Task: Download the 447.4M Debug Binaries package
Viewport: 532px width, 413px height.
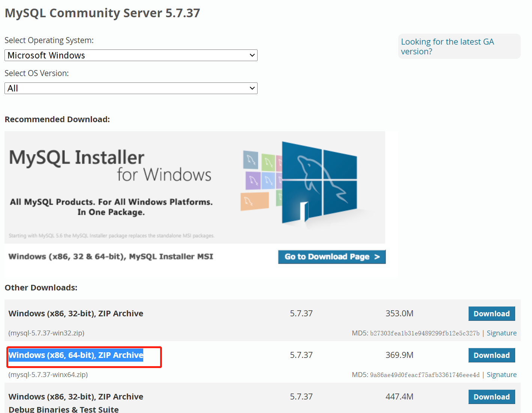Action: (492, 397)
